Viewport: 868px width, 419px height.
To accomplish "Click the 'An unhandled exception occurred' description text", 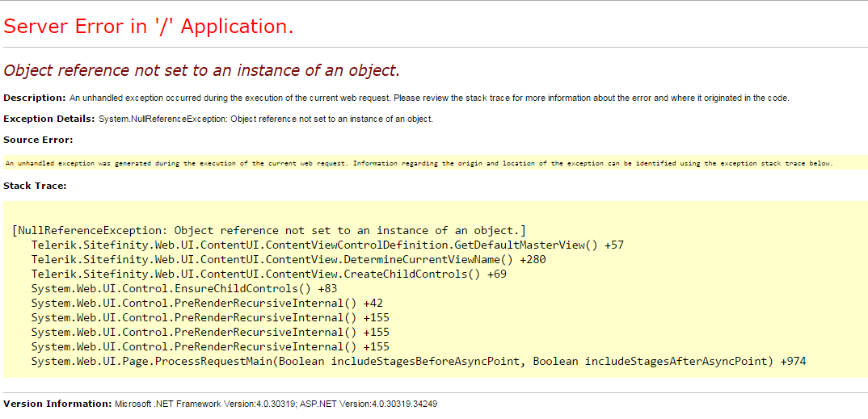I will click(x=428, y=98).
